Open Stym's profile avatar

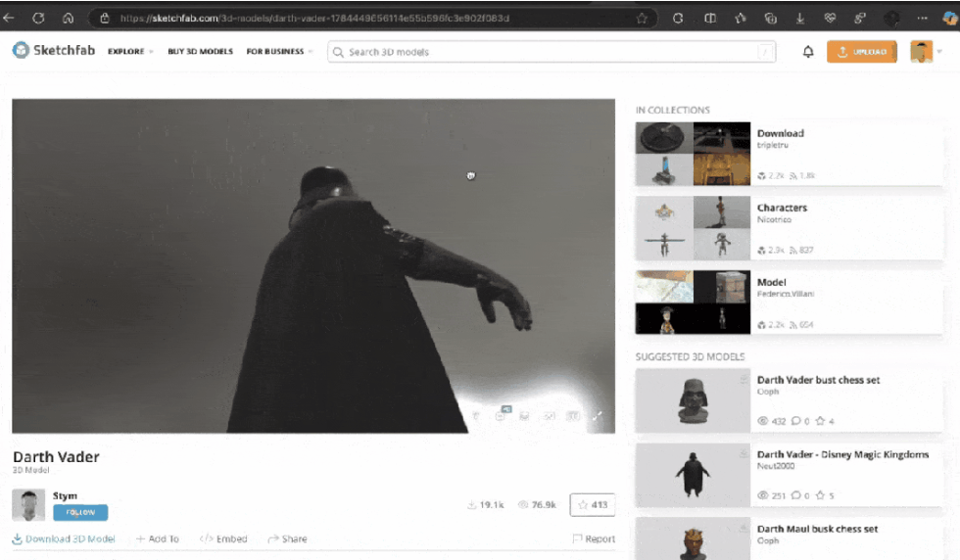28,505
